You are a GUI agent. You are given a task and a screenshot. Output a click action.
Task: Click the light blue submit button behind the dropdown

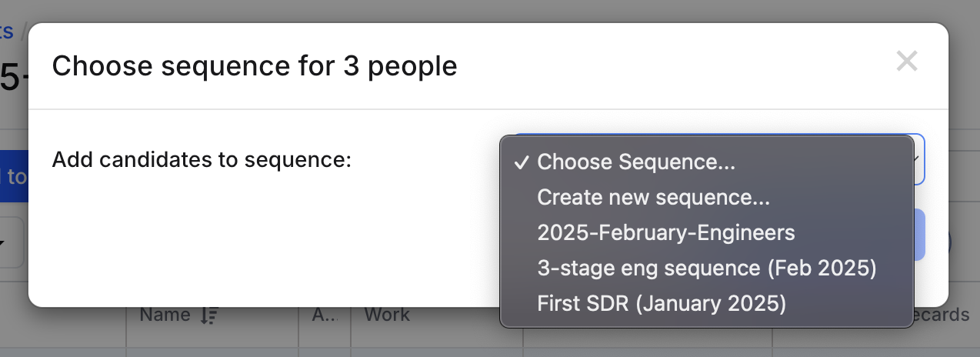[918, 235]
